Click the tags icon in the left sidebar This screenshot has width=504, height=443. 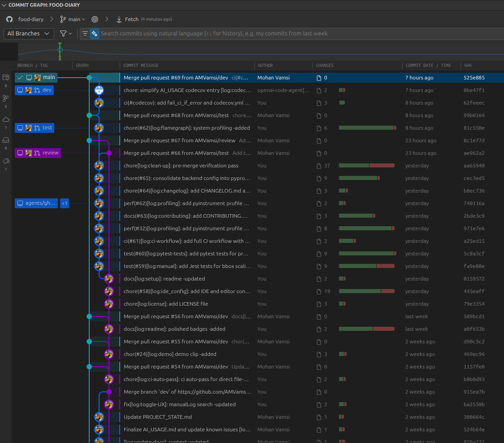6,161
